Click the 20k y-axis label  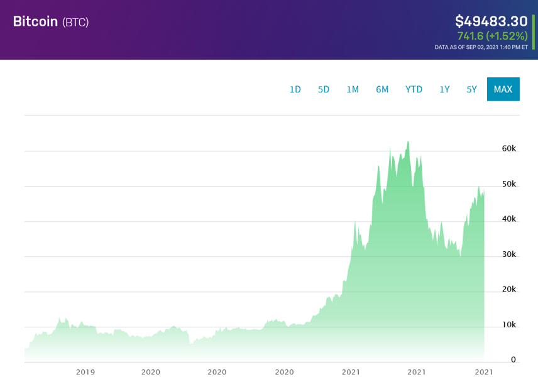click(508, 290)
